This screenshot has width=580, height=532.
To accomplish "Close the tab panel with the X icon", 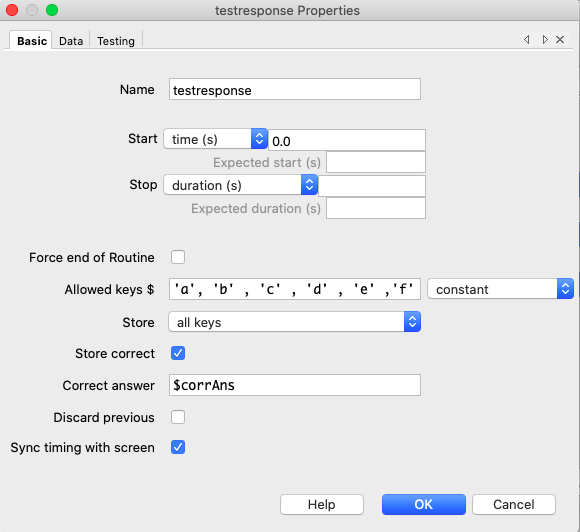I will click(560, 40).
